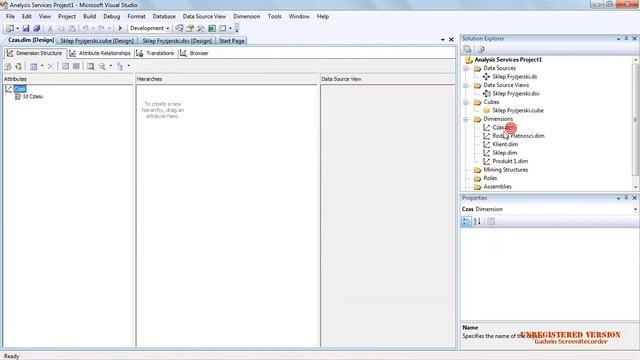Click the Save All icon
This screenshot has width=640, height=360.
[x=36, y=28]
